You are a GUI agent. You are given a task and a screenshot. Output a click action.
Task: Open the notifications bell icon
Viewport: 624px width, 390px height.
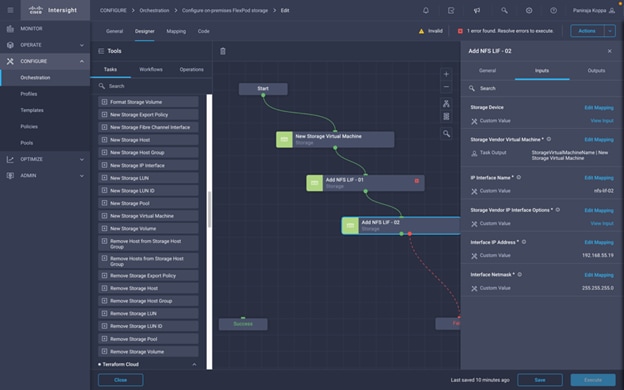(426, 11)
